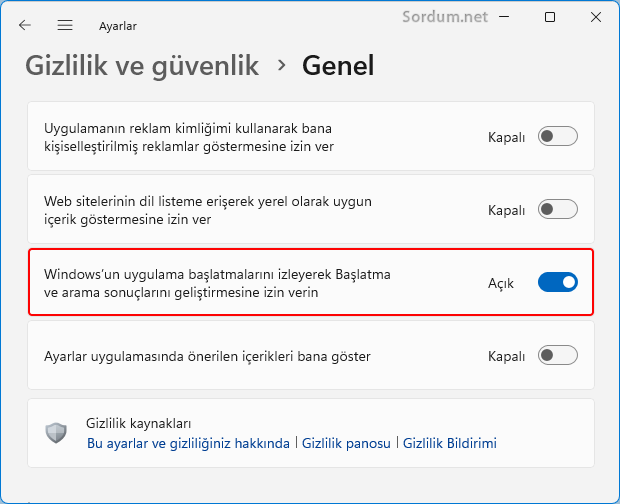Screen dimensions: 620x504
Task: Click the Genel page heading
Action: (338, 65)
